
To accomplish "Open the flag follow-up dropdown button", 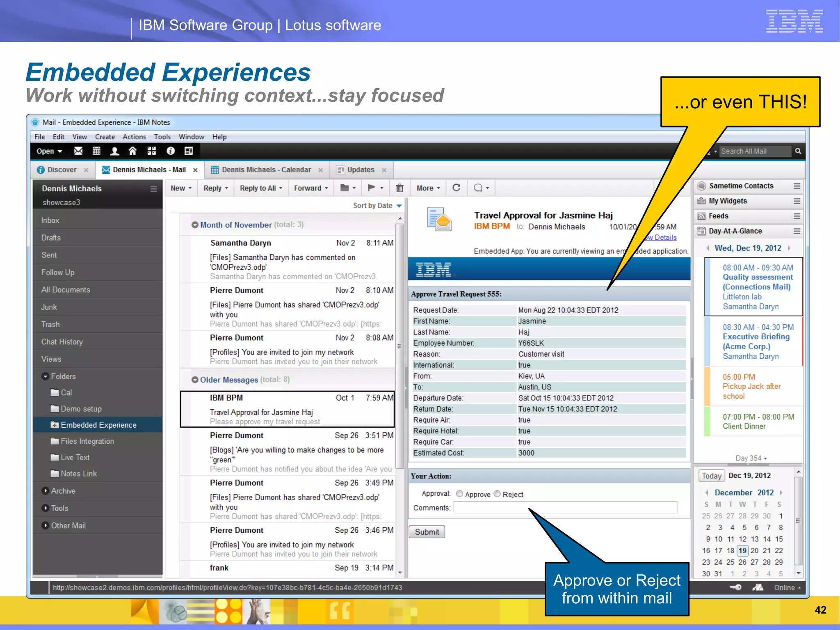I will point(375,188).
